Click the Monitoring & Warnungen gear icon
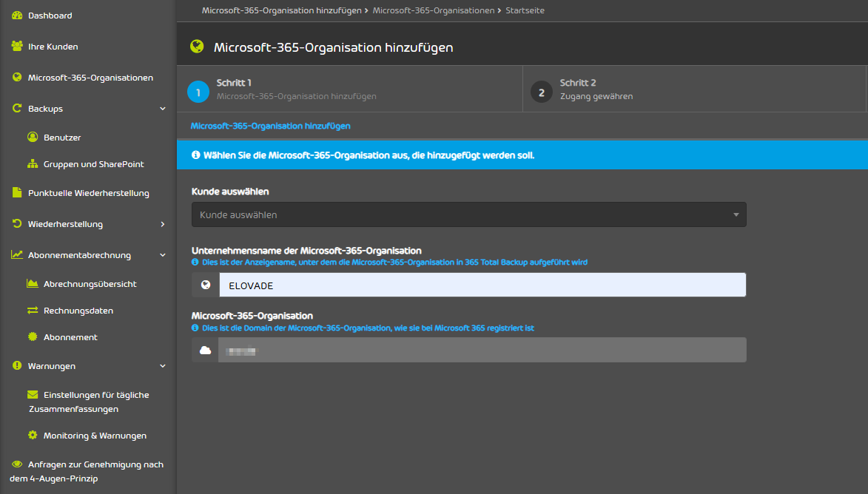Image resolution: width=868 pixels, height=494 pixels. click(x=33, y=436)
